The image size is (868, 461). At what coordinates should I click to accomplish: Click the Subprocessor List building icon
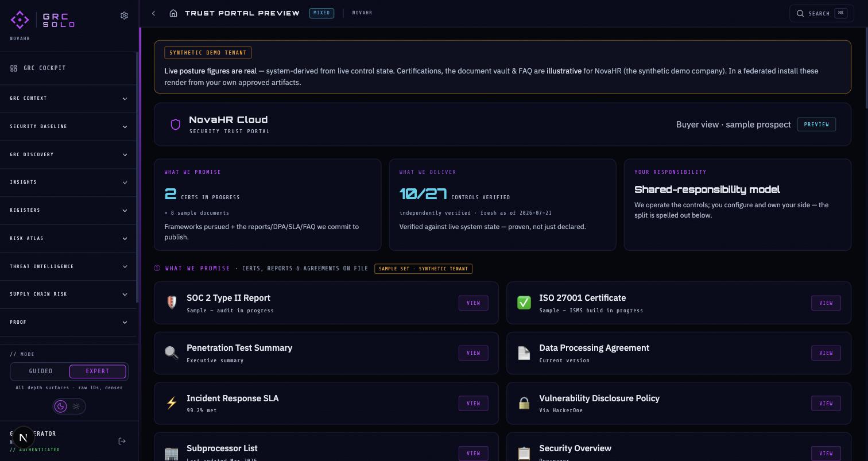coord(172,453)
